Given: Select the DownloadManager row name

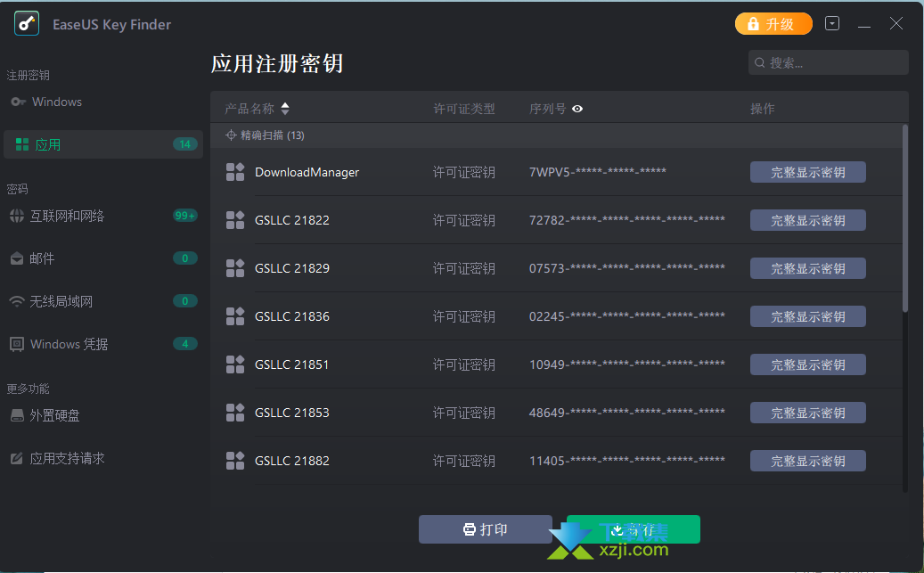Looking at the screenshot, I should [307, 172].
